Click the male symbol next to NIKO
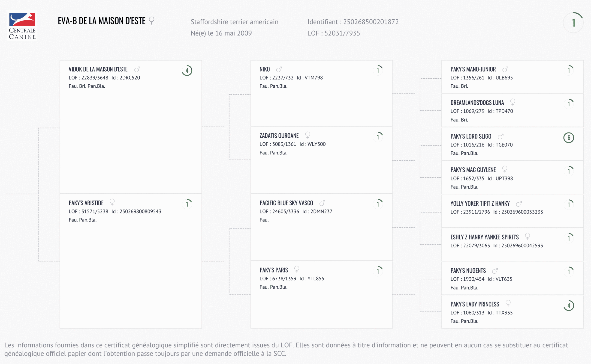The image size is (591, 364). pos(279,70)
